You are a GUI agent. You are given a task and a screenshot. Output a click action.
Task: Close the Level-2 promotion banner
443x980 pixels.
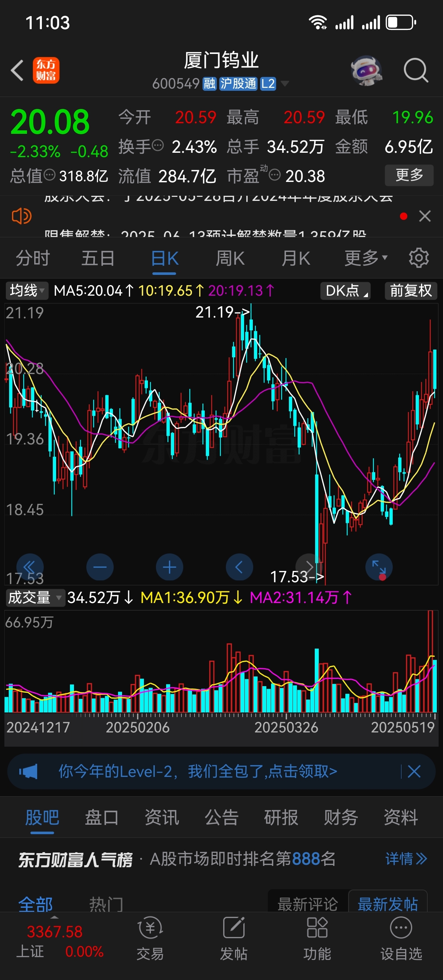click(x=414, y=771)
